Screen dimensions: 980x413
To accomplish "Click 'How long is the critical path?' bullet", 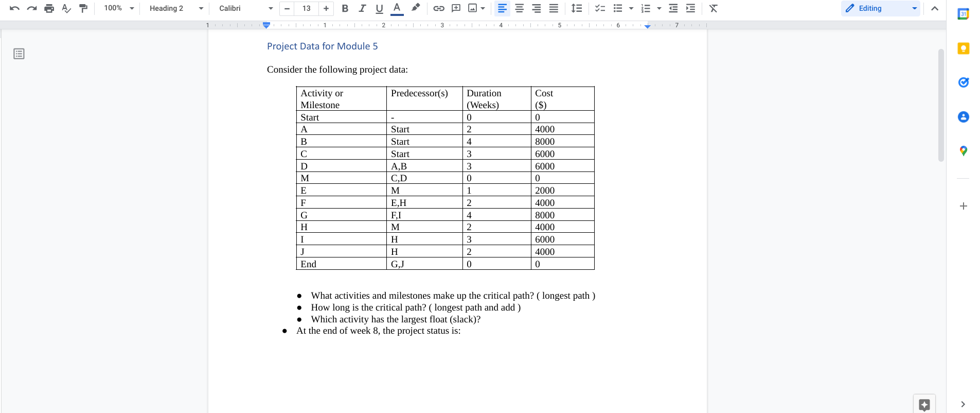I will (x=416, y=307).
